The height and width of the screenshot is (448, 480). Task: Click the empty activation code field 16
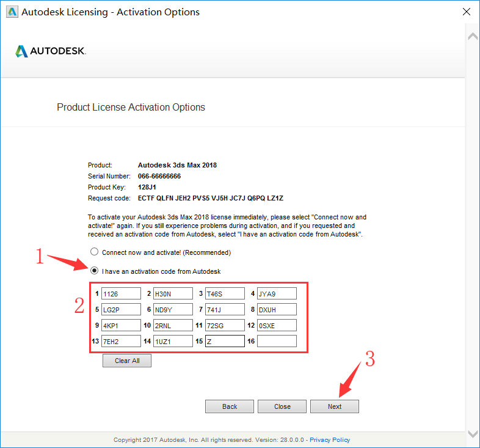277,341
